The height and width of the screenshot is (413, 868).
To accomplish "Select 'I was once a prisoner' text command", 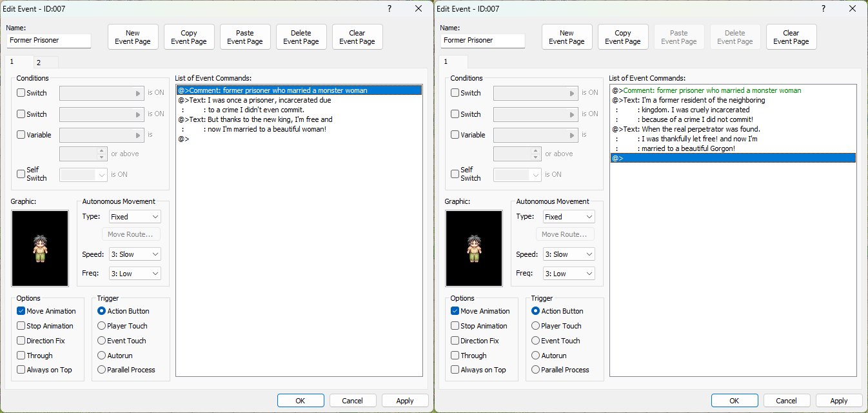I will [299, 100].
